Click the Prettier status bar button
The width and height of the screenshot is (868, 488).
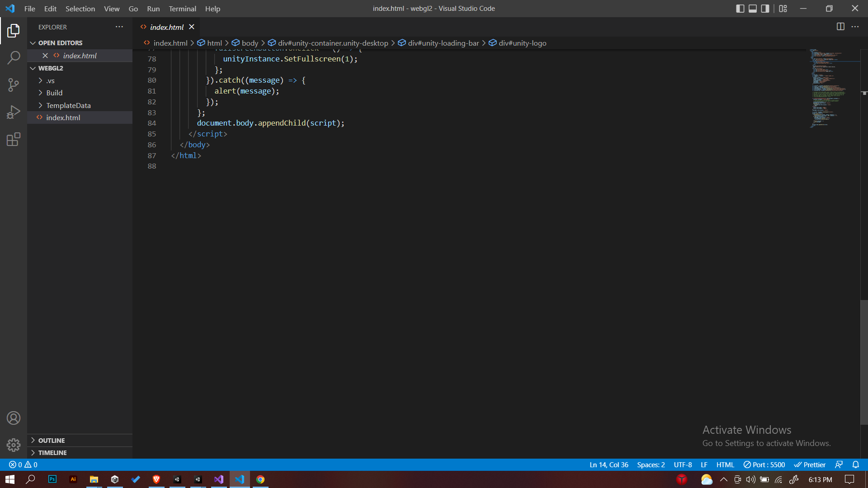[810, 465]
